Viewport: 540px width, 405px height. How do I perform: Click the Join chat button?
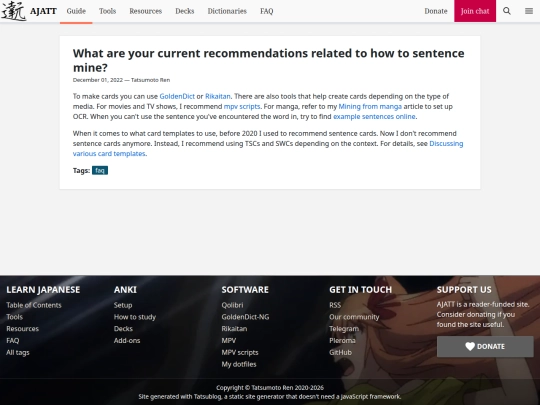pyautogui.click(x=475, y=11)
